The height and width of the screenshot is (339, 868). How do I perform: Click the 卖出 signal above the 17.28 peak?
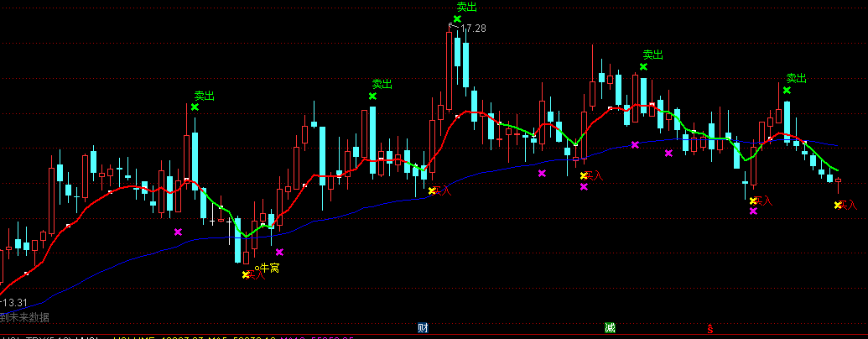pos(466,8)
